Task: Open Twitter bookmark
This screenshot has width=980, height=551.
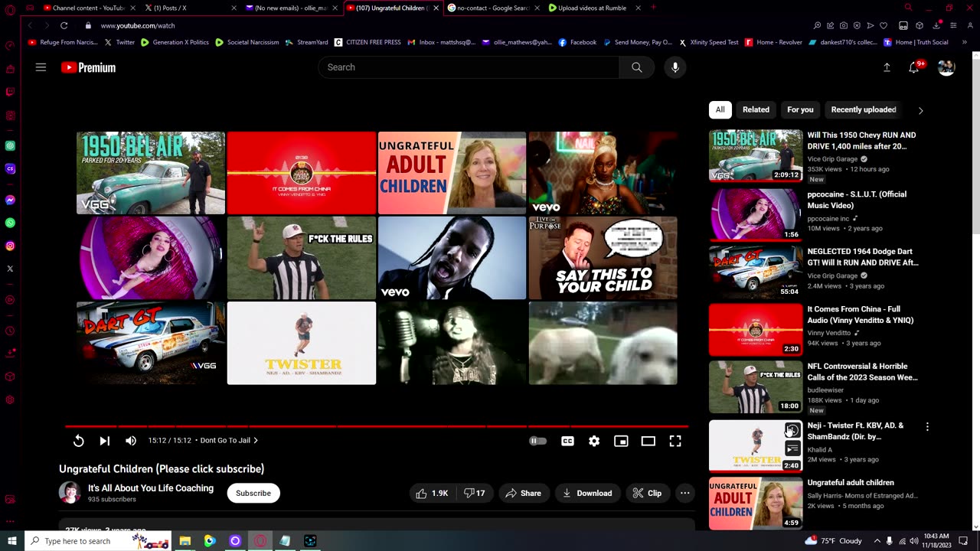Action: [x=119, y=42]
